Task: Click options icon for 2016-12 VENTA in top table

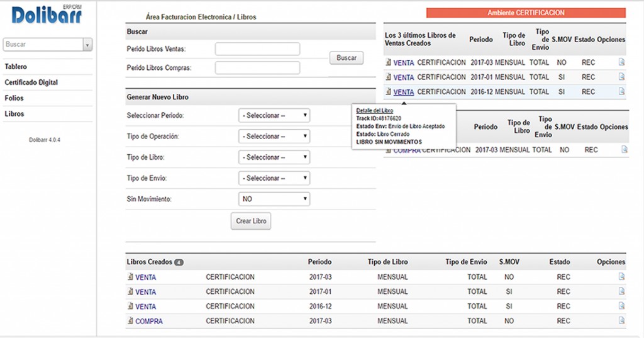Action: point(621,91)
